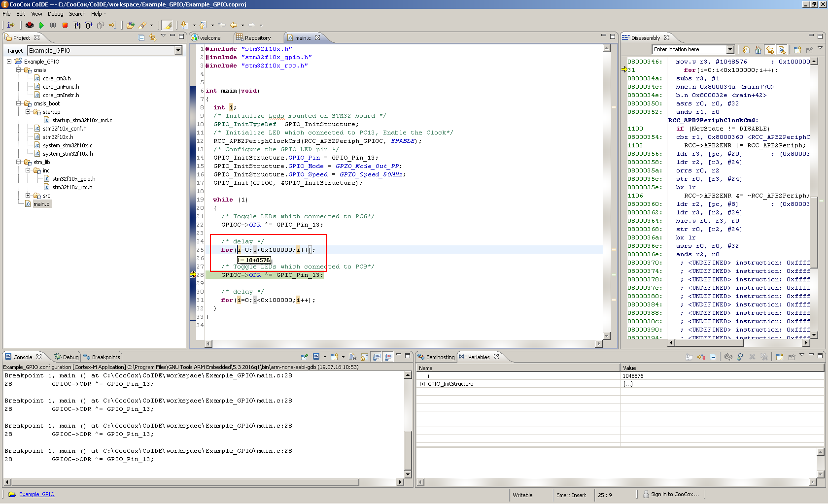The height and width of the screenshot is (504, 828).
Task: Click the red Debug bug toolbar icon
Action: tap(30, 25)
